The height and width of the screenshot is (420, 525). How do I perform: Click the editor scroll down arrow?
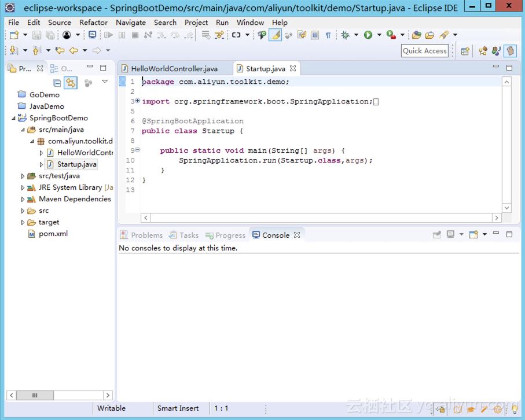click(x=506, y=208)
